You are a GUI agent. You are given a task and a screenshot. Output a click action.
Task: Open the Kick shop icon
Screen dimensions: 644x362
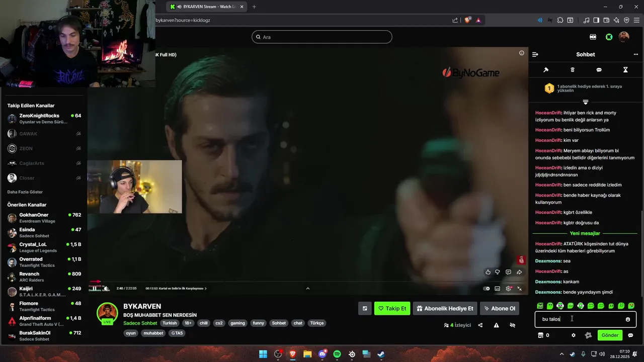pos(541,335)
